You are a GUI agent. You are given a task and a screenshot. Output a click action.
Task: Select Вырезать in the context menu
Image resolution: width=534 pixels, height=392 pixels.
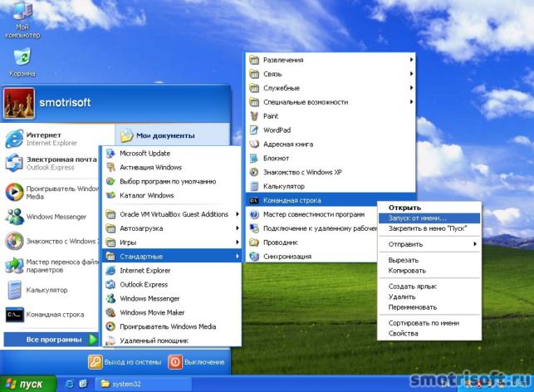tap(429, 260)
